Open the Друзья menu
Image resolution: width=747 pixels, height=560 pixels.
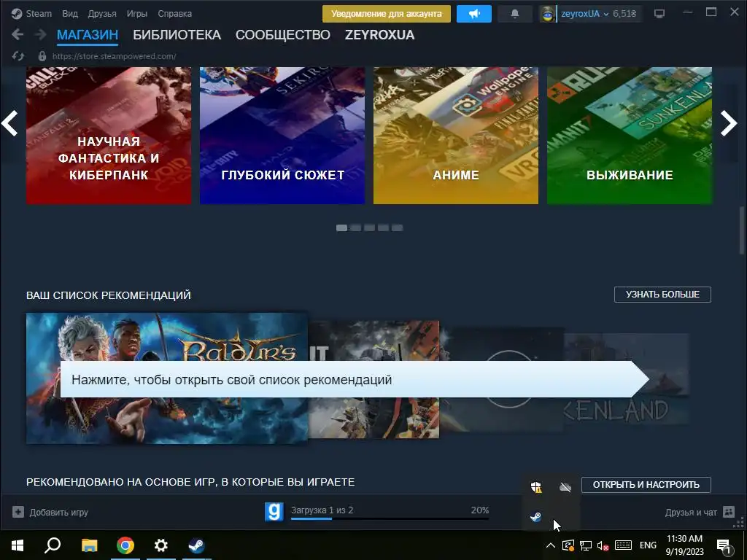tap(102, 14)
